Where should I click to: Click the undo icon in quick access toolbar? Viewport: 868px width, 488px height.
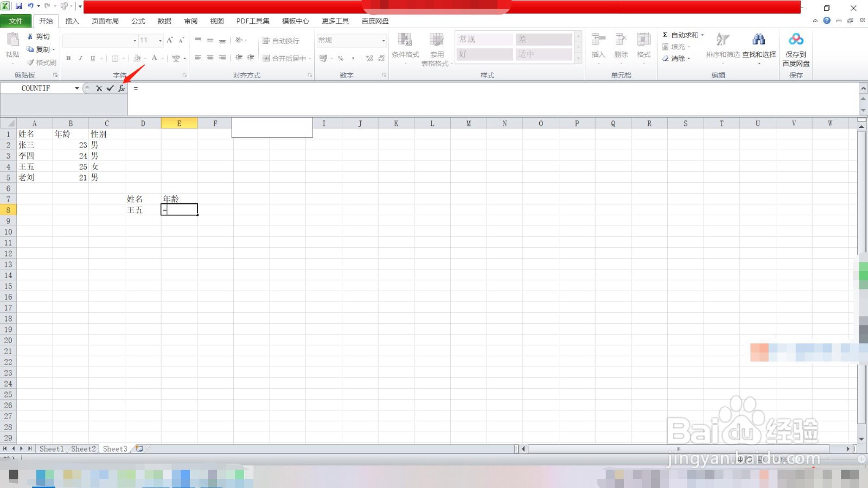pos(31,6)
